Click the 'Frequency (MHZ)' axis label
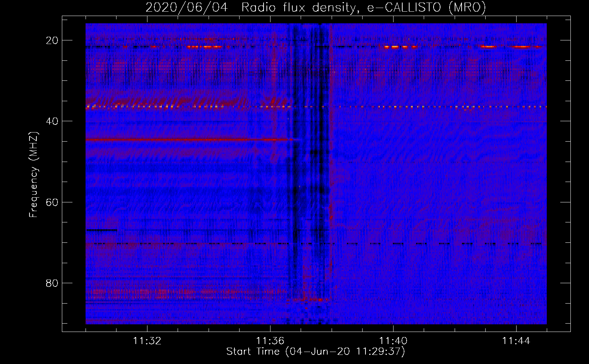589x364 pixels. click(x=33, y=175)
